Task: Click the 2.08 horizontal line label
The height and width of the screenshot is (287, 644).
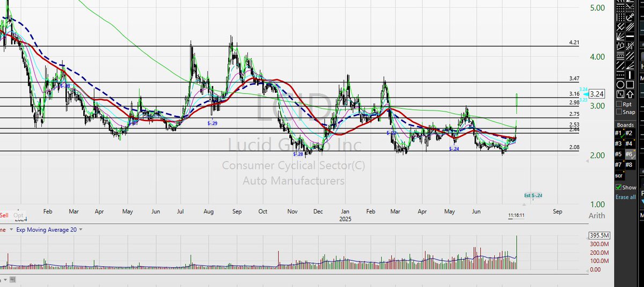Action: [x=574, y=147]
